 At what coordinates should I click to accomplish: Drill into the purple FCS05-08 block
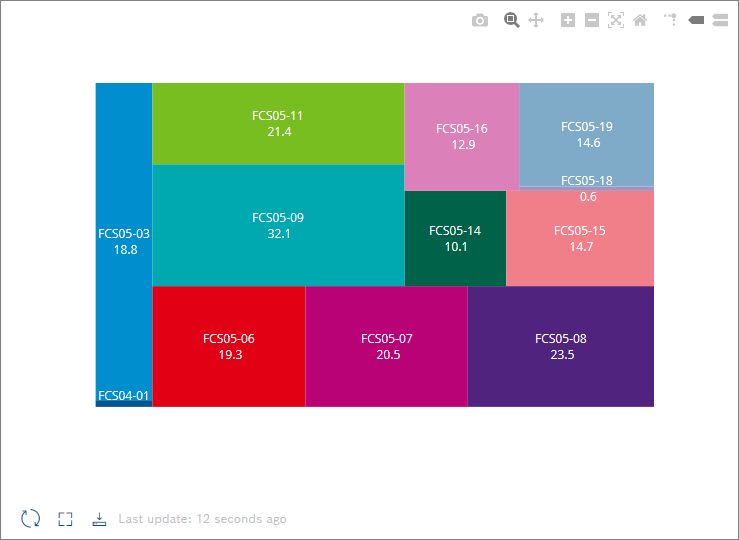coord(561,346)
